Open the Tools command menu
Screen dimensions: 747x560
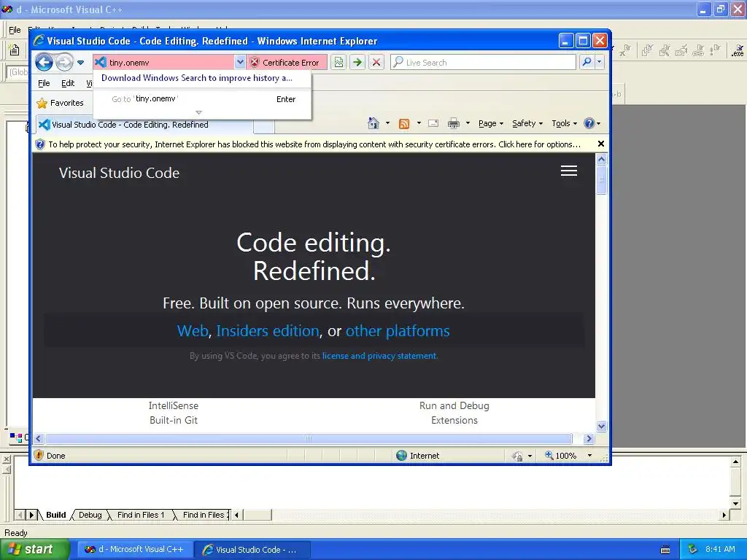564,124
